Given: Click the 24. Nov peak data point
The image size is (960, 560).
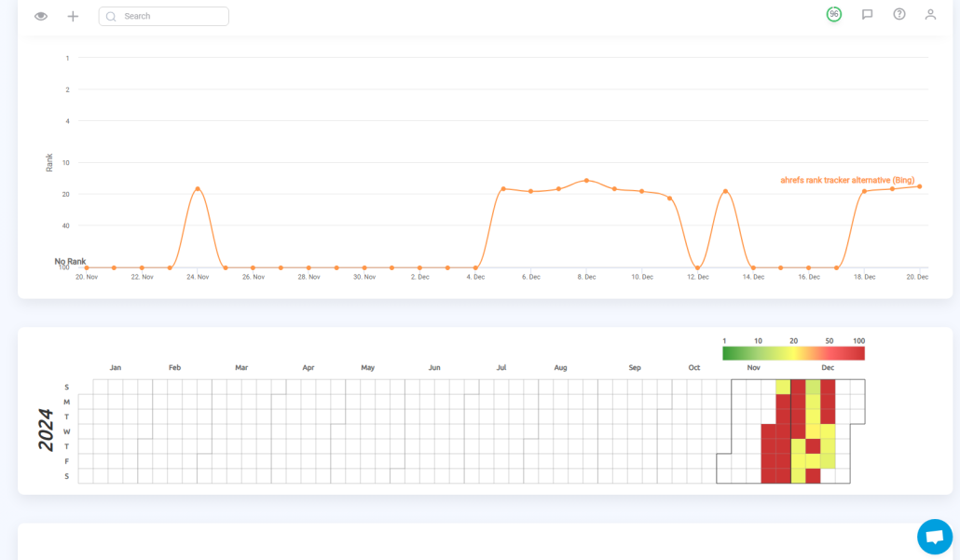Looking at the screenshot, I should (x=198, y=189).
